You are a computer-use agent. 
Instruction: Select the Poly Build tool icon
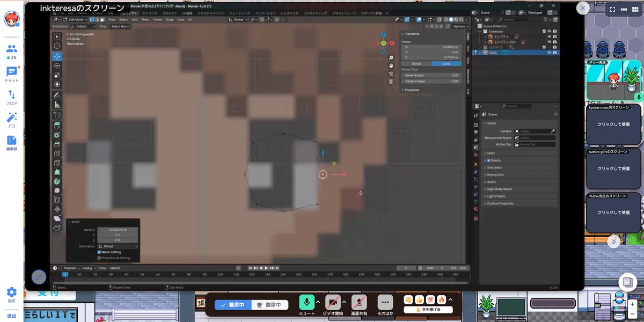pyautogui.click(x=57, y=172)
